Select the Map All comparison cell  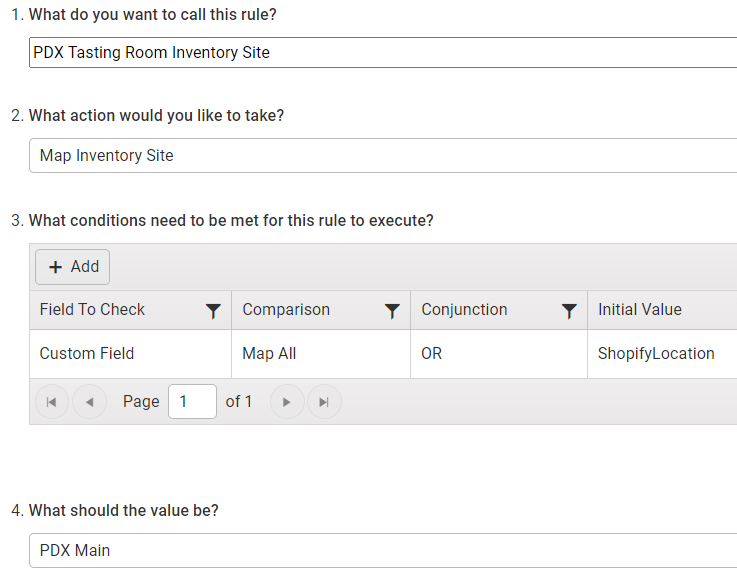pyautogui.click(x=321, y=354)
